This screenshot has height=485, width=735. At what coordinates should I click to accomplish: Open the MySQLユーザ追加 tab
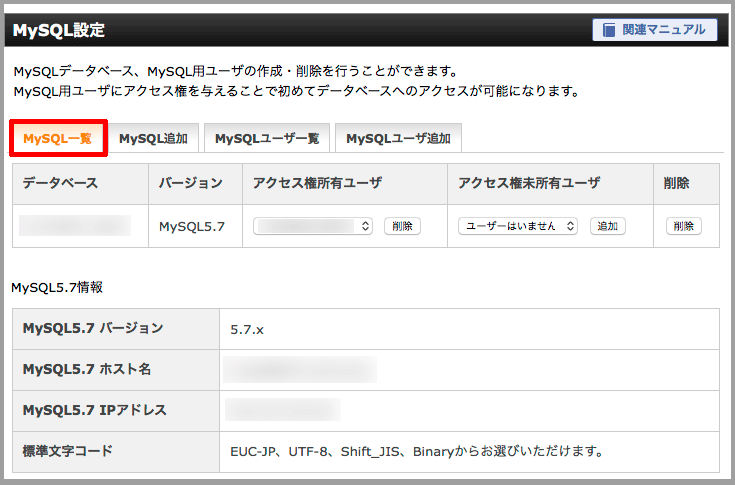(x=398, y=138)
